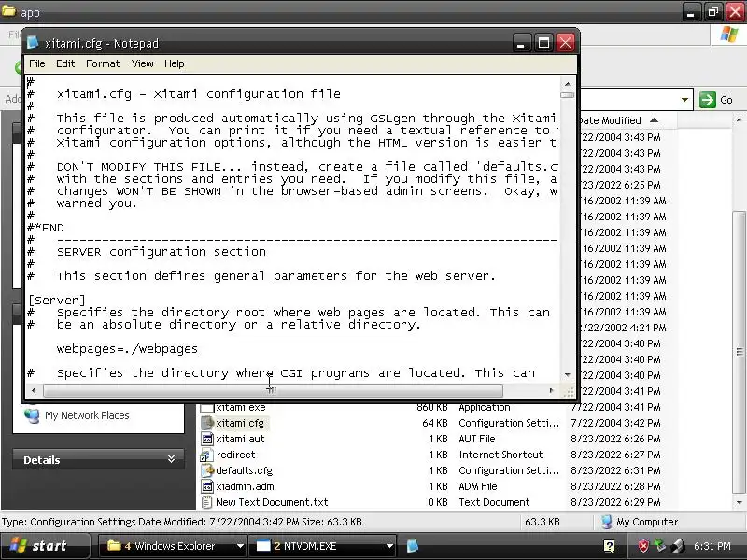Select the xiadmin.adm file icon
Viewport: 747px width, 560px height.
click(x=206, y=486)
